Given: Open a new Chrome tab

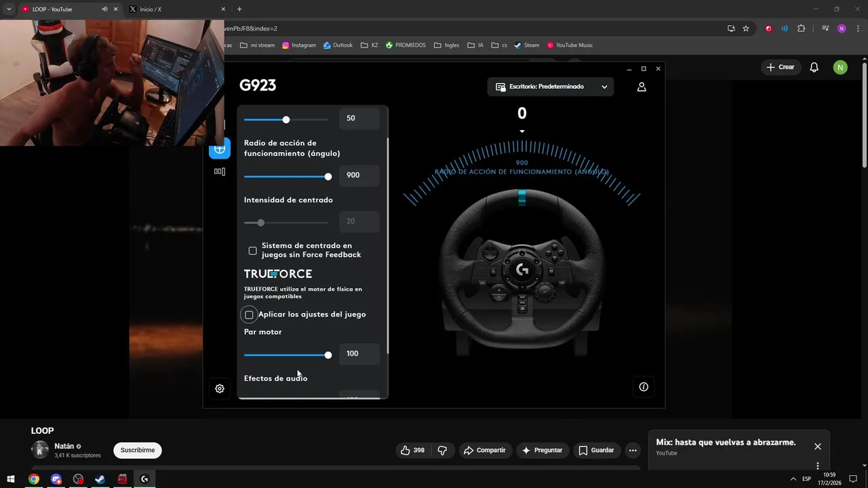Looking at the screenshot, I should click(x=239, y=9).
